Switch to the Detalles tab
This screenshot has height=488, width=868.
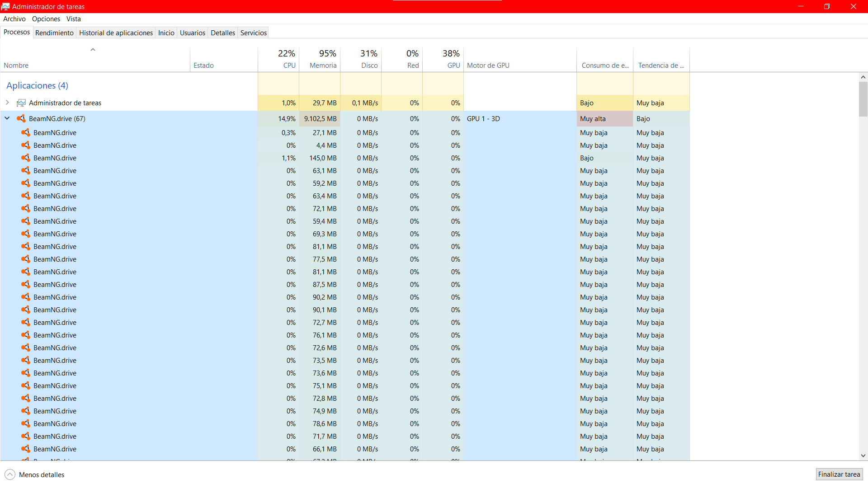[x=222, y=33]
